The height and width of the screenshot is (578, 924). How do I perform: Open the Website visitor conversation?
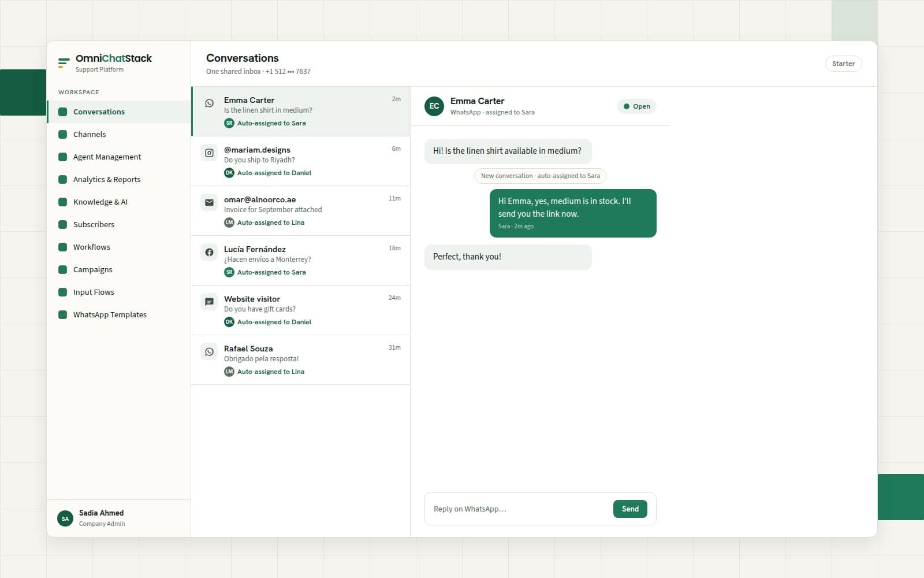pos(301,310)
